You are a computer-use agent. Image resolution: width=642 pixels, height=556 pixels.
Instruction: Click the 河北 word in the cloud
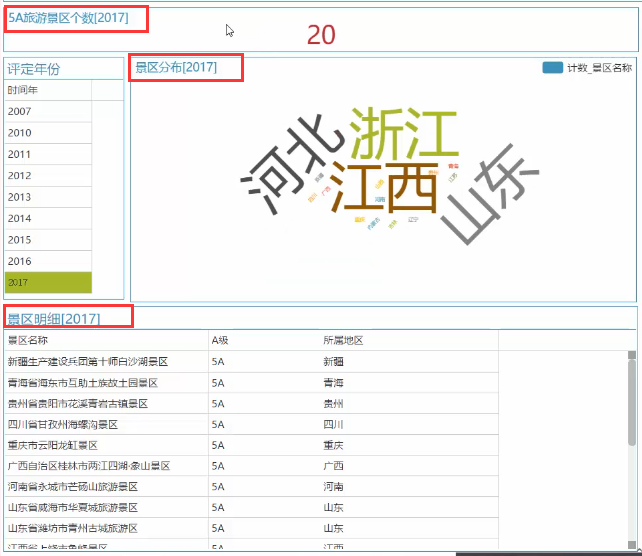[x=293, y=165]
